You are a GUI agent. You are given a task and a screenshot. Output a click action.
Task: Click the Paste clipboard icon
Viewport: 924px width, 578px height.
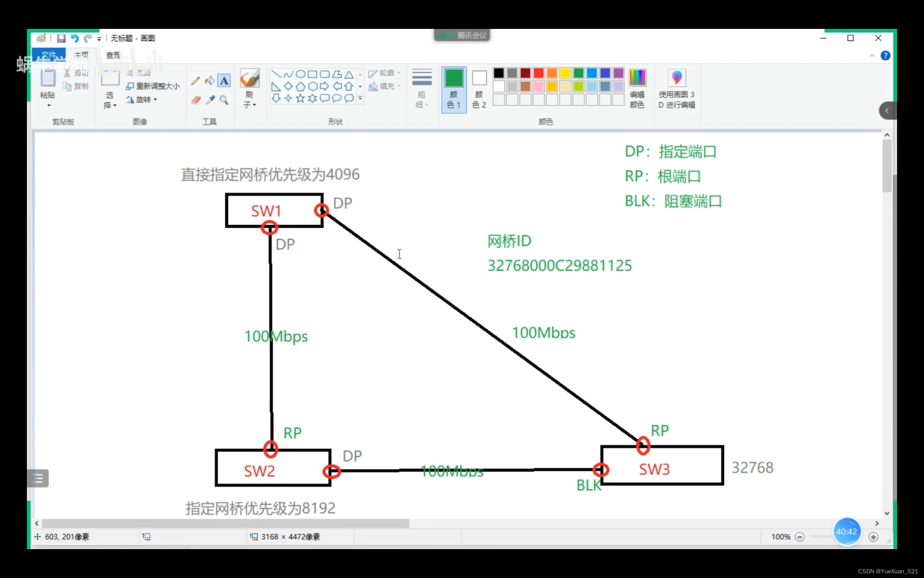coord(48,78)
